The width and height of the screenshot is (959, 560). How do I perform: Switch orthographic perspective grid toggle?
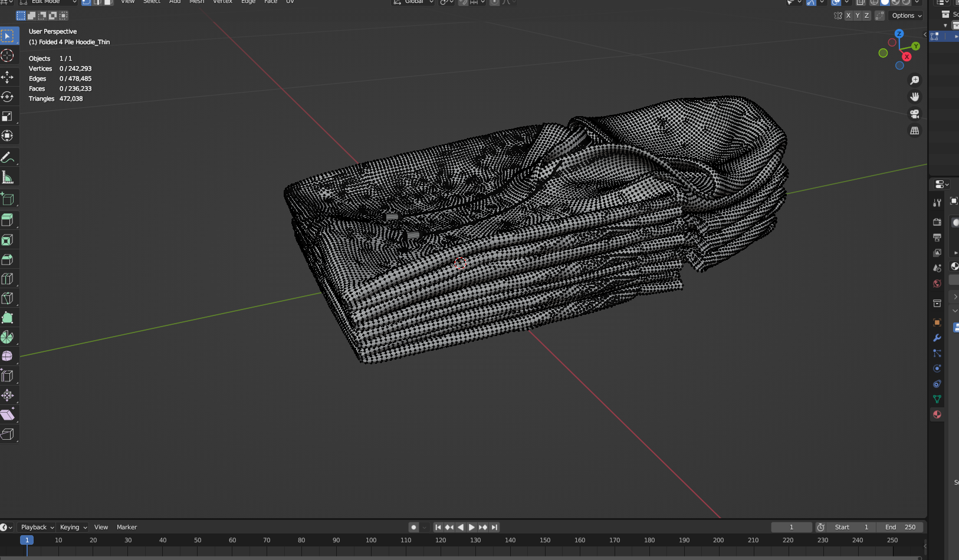click(x=915, y=131)
